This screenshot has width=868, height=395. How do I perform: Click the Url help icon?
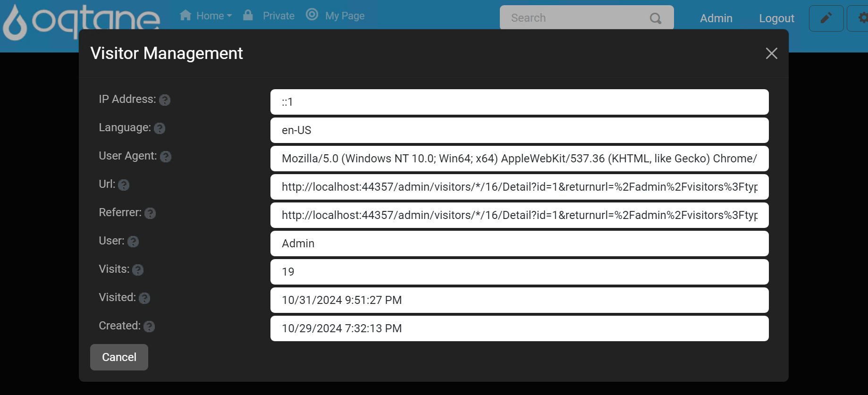pyautogui.click(x=124, y=185)
